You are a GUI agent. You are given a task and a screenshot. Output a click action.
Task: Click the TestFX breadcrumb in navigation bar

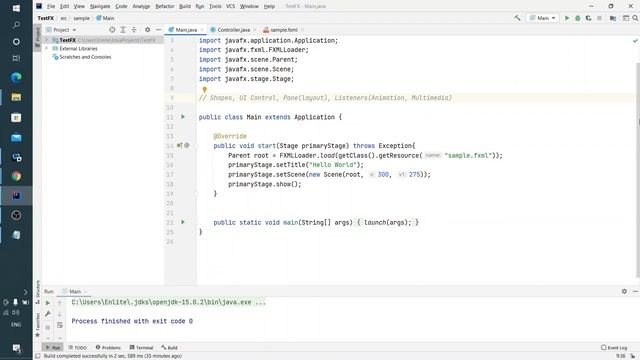(45, 18)
